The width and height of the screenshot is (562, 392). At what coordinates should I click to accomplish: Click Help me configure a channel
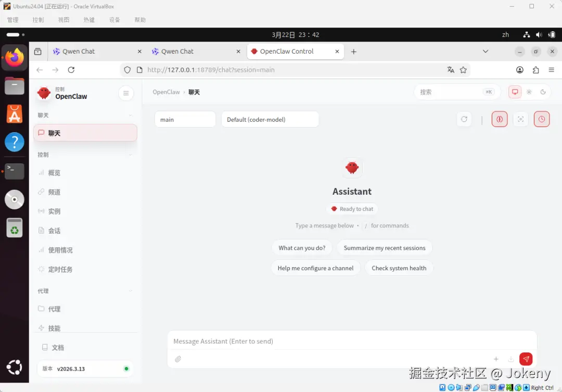[315, 268]
